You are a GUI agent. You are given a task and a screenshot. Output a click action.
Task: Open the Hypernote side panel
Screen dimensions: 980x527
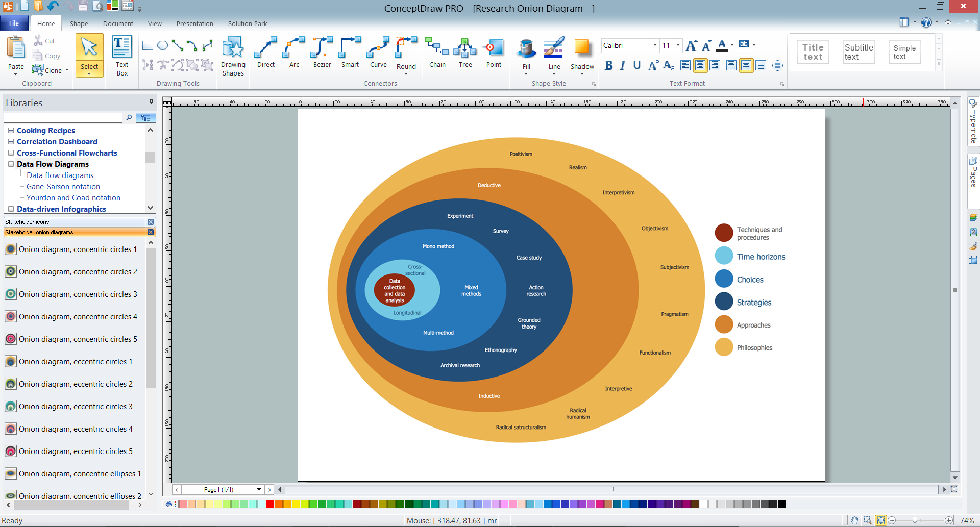click(x=973, y=122)
